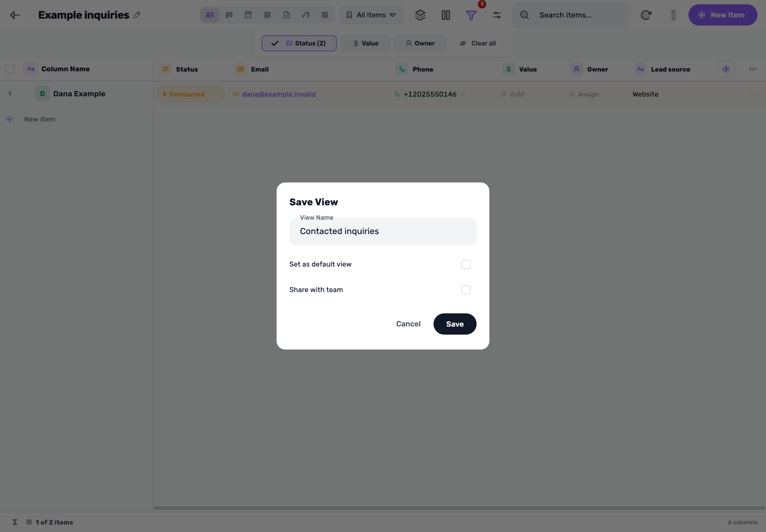Image resolution: width=766 pixels, height=532 pixels.
Task: Switch to calendar view icon
Action: [248, 15]
